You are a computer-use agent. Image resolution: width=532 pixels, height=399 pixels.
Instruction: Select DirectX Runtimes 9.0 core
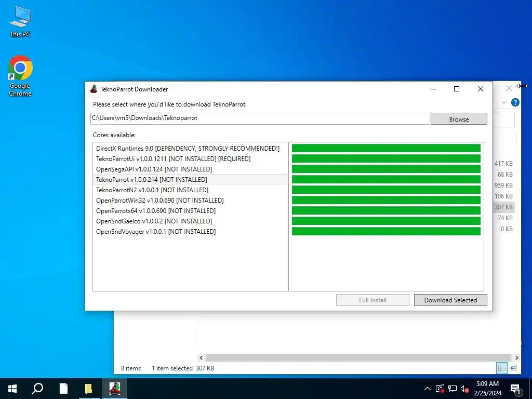(x=190, y=148)
